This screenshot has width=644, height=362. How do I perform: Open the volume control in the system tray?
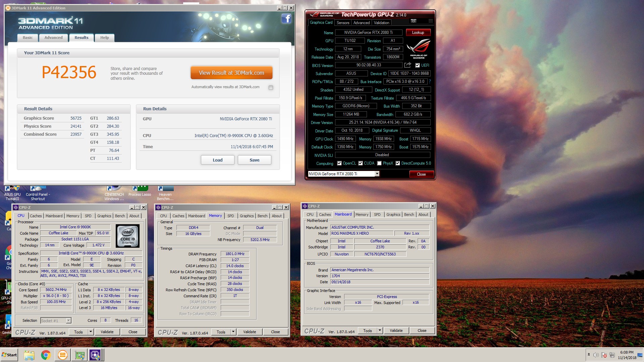pyautogui.click(x=596, y=355)
